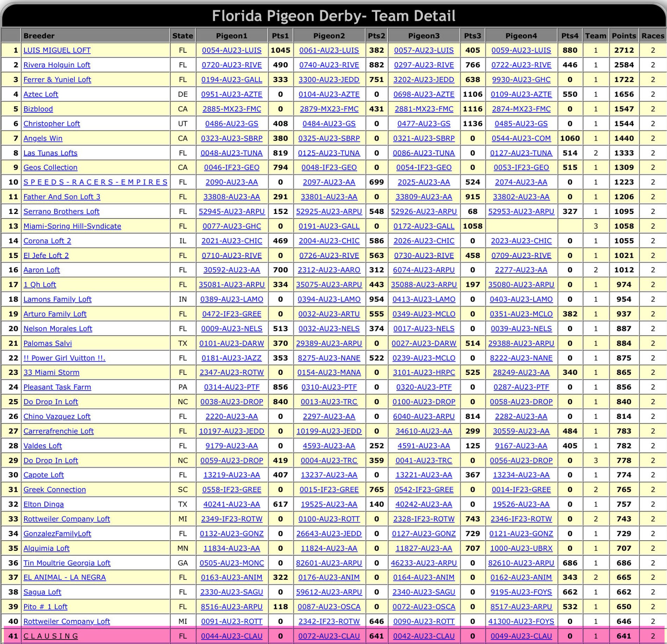The height and width of the screenshot is (644, 667).
Task: Open Geos Collection breeder link
Action: pyautogui.click(x=50, y=167)
